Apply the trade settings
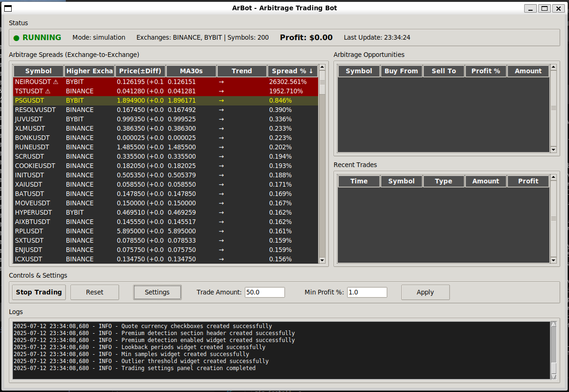569x392 pixels. [x=425, y=292]
